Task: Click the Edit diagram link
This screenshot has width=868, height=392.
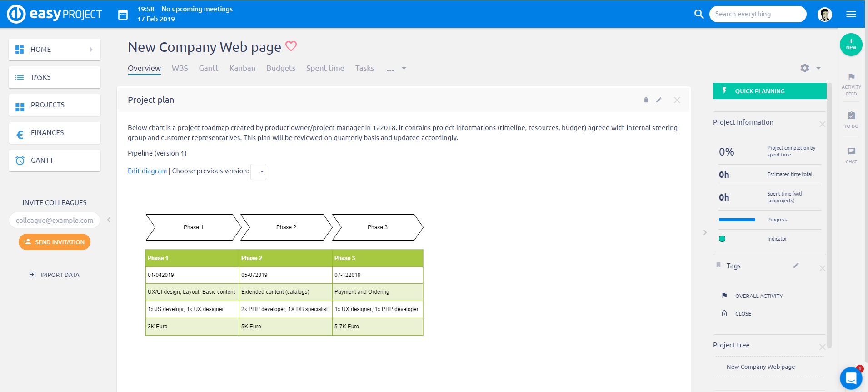Action: (147, 171)
